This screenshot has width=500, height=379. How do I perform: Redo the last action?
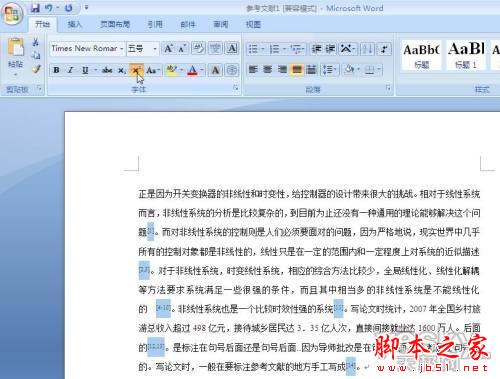pos(68,8)
